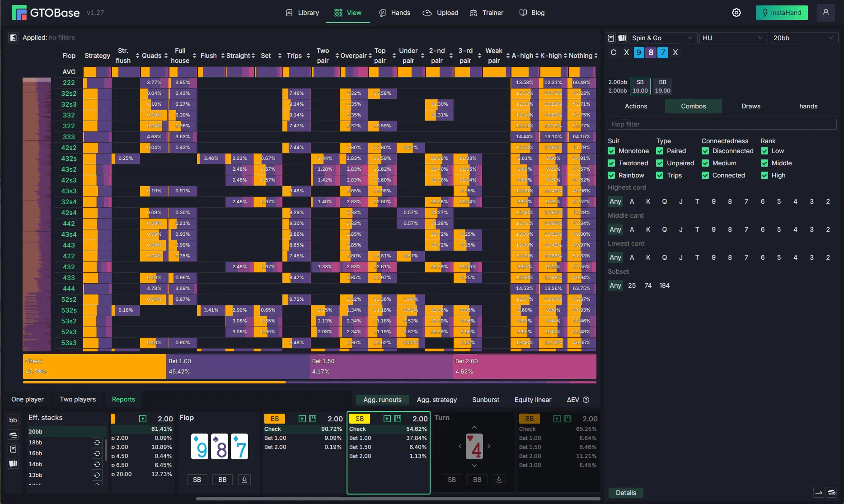Click the Details button
This screenshot has height=504, width=844.
[x=626, y=493]
